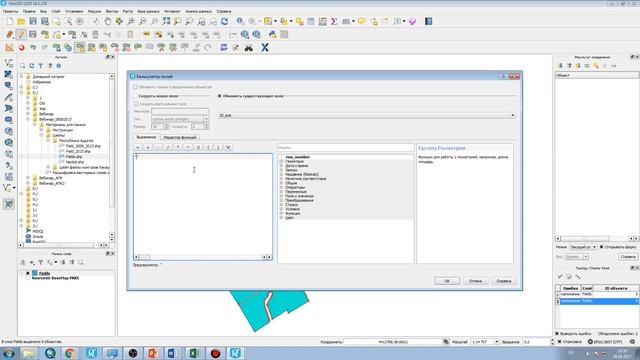Click the binoculars toolbar icon

(x=249, y=48)
